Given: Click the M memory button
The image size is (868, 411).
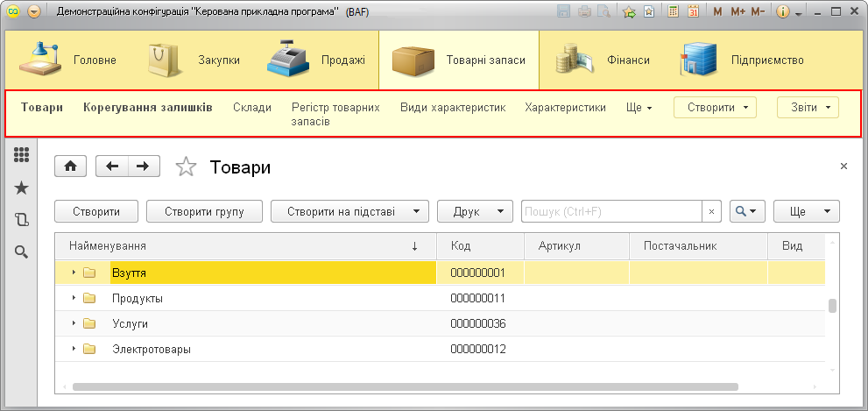Looking at the screenshot, I should coord(717,11).
